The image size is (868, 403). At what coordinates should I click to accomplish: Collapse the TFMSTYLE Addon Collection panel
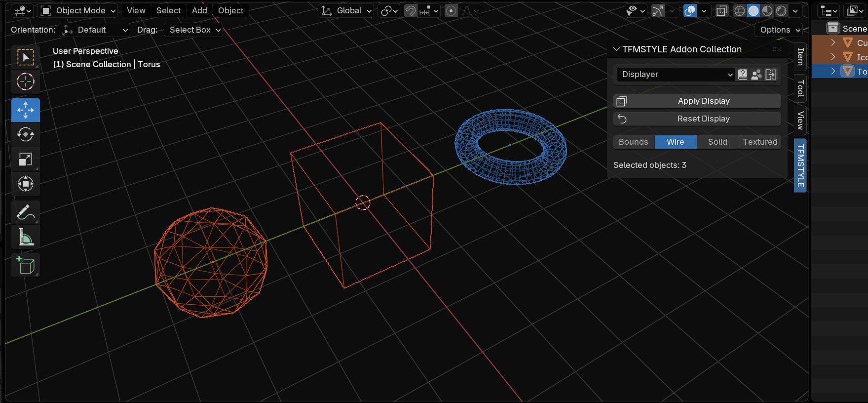coord(616,49)
